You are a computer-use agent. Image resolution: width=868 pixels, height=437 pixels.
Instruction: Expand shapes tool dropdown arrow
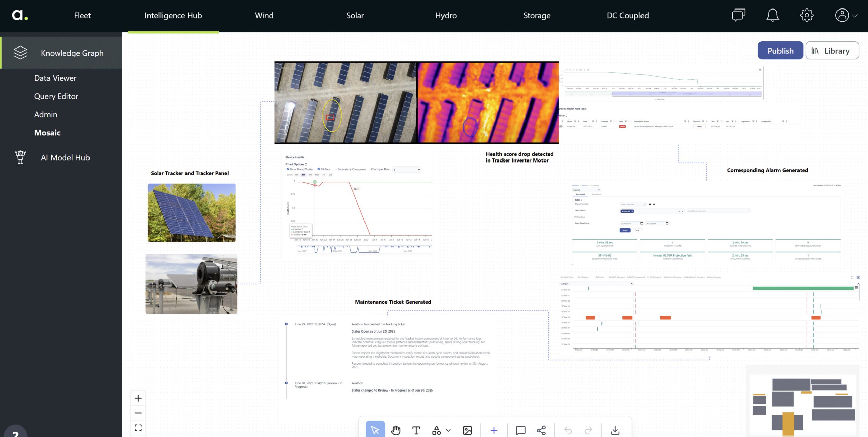tap(448, 430)
